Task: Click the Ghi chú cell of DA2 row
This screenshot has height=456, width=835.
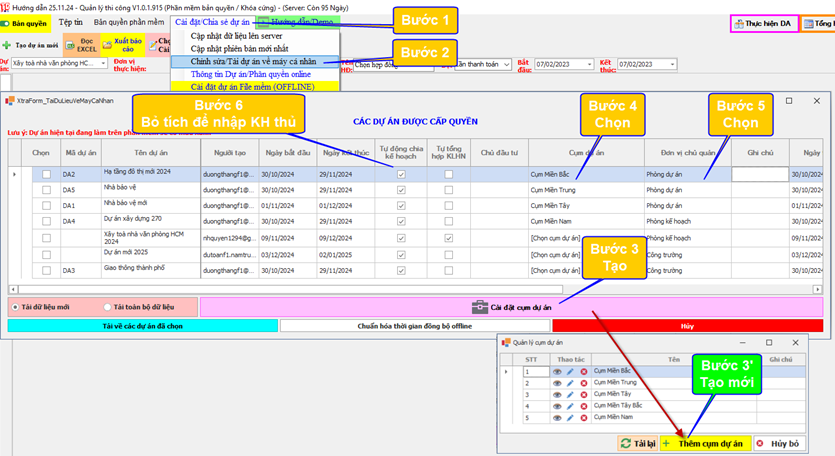Action: point(759,174)
